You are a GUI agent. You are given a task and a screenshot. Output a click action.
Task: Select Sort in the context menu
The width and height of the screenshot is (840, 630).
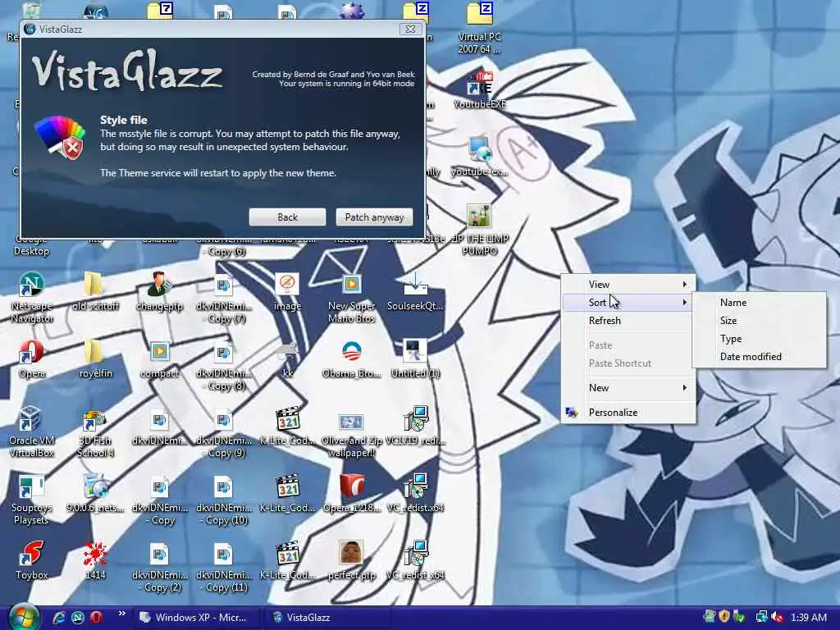[628, 302]
